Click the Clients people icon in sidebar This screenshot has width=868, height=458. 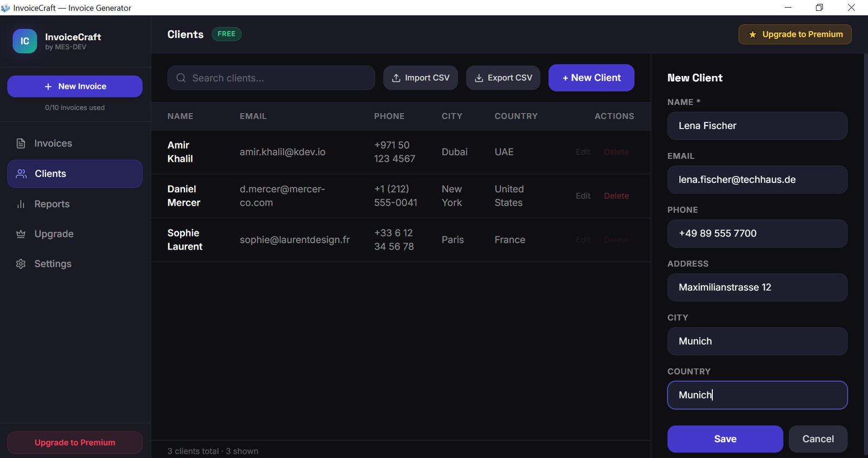(x=21, y=174)
